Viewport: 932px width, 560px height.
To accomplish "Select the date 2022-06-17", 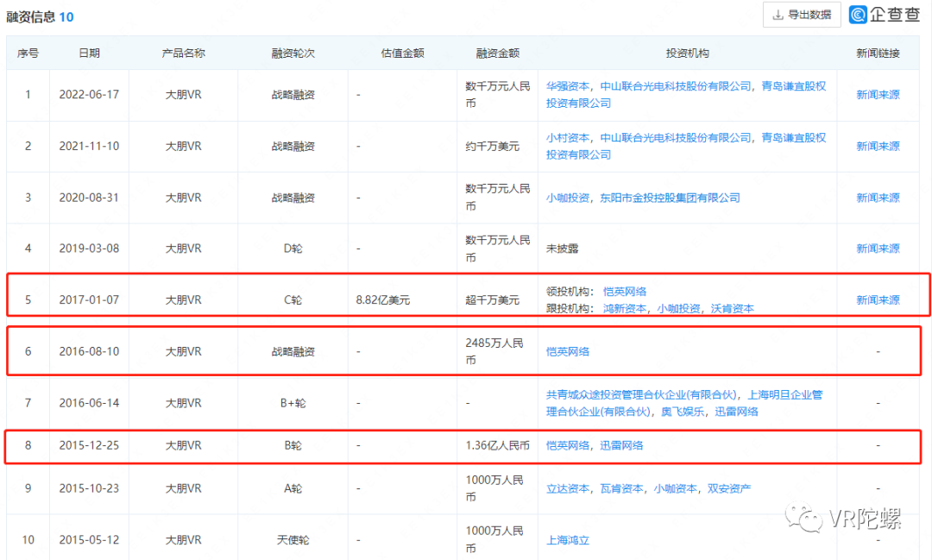I will 89,95.
